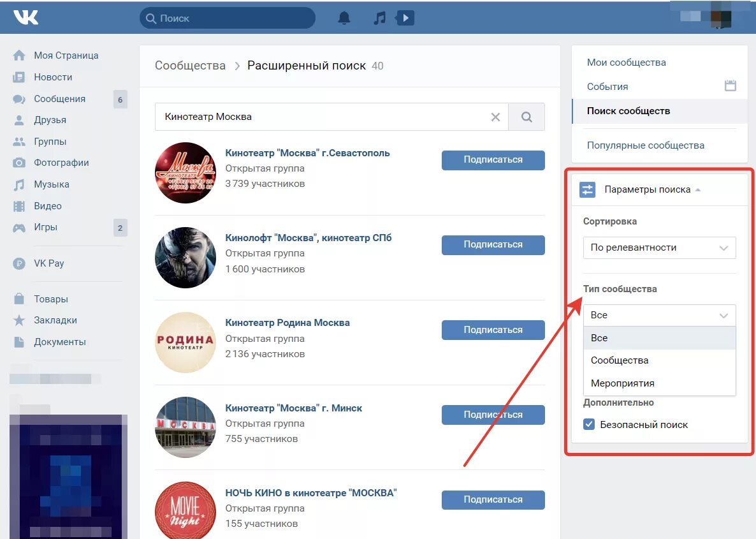This screenshot has height=539, width=756.
Task: Clear the search query with X icon
Action: click(495, 117)
